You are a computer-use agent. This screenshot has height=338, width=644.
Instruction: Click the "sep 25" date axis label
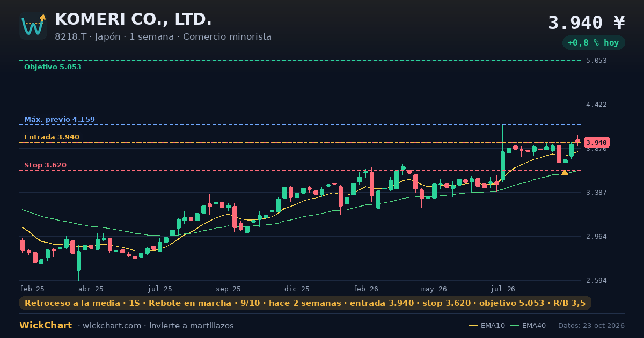tap(229, 289)
